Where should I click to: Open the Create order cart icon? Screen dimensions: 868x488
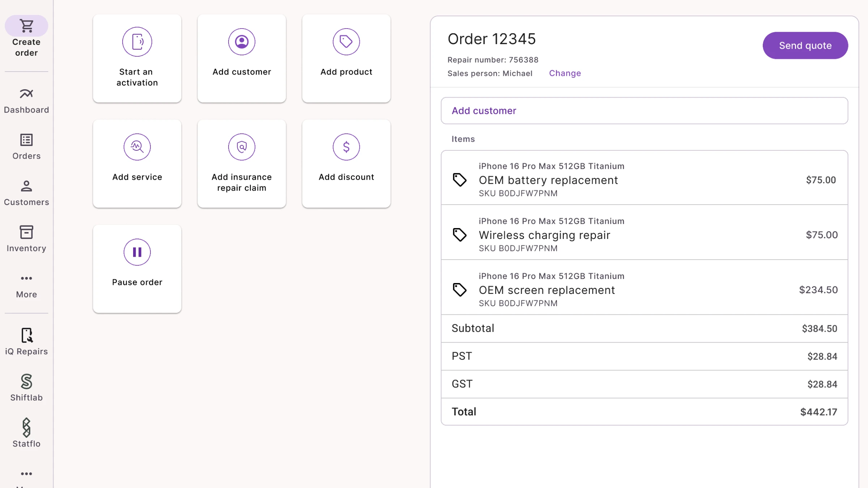pyautogui.click(x=26, y=26)
